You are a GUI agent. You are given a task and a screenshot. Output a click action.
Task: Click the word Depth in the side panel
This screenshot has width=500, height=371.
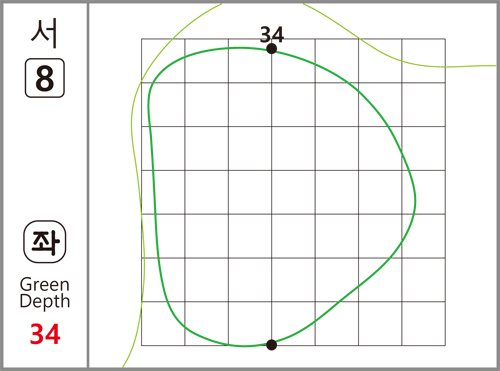pos(45,302)
